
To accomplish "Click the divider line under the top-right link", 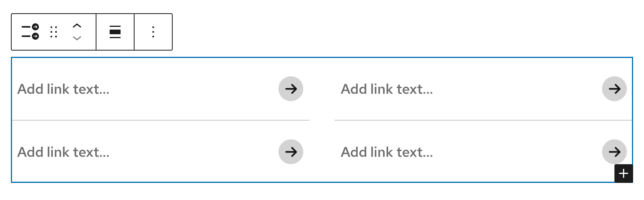I will click(x=483, y=120).
